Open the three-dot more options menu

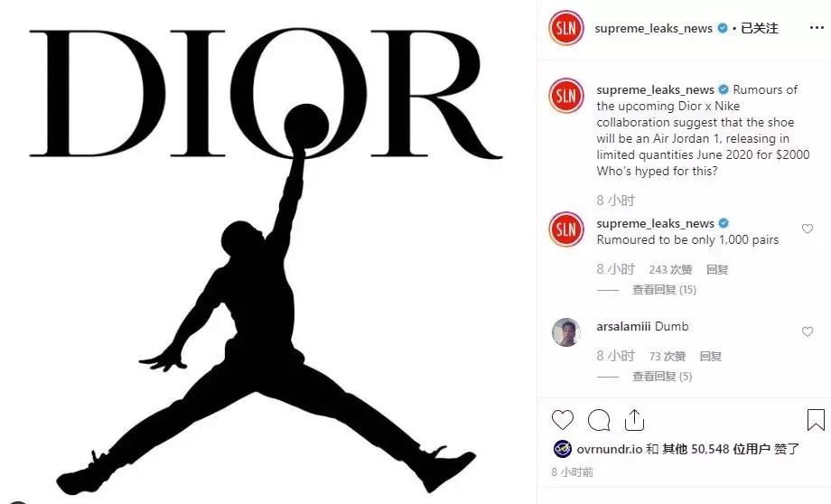[x=817, y=28]
